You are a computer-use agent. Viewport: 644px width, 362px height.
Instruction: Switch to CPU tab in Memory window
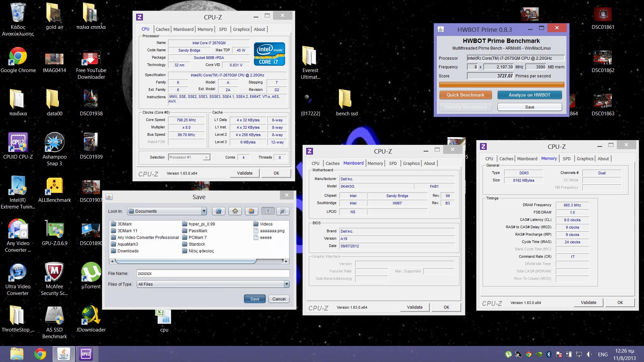pos(489,159)
